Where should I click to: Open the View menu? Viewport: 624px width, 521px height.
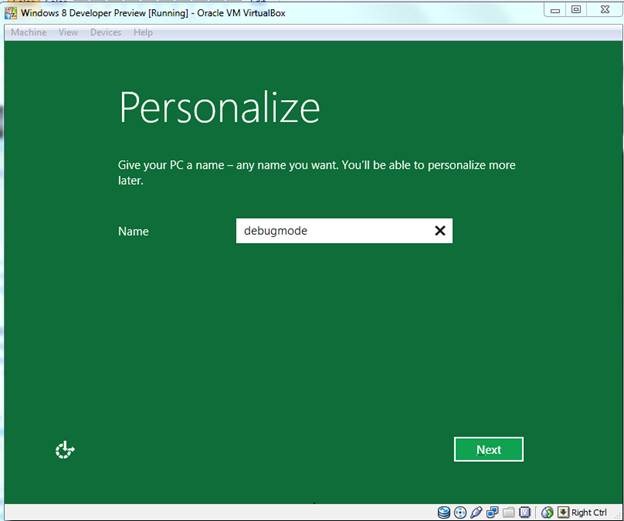[68, 32]
